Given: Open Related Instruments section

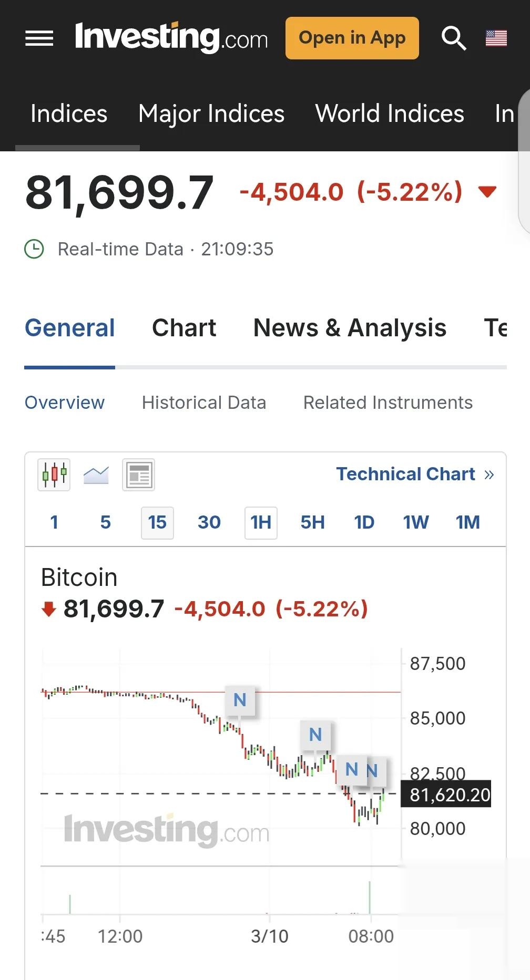Looking at the screenshot, I should point(388,403).
